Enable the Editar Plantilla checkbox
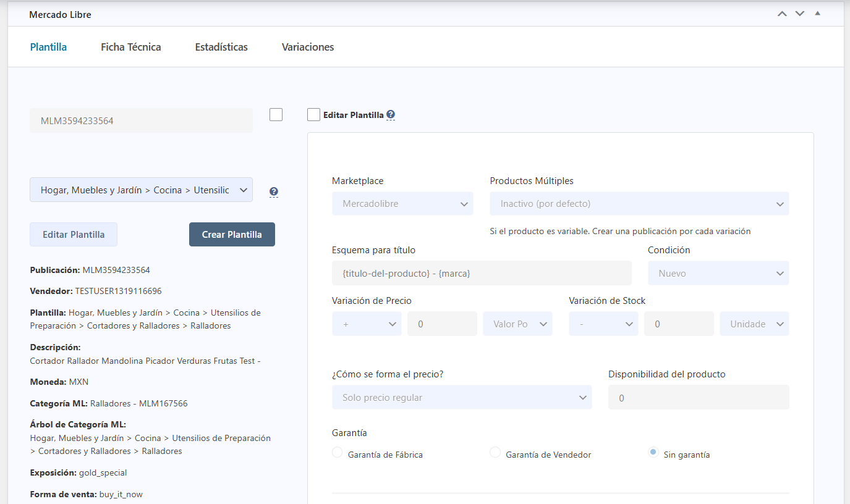This screenshot has height=504, width=850. click(313, 115)
